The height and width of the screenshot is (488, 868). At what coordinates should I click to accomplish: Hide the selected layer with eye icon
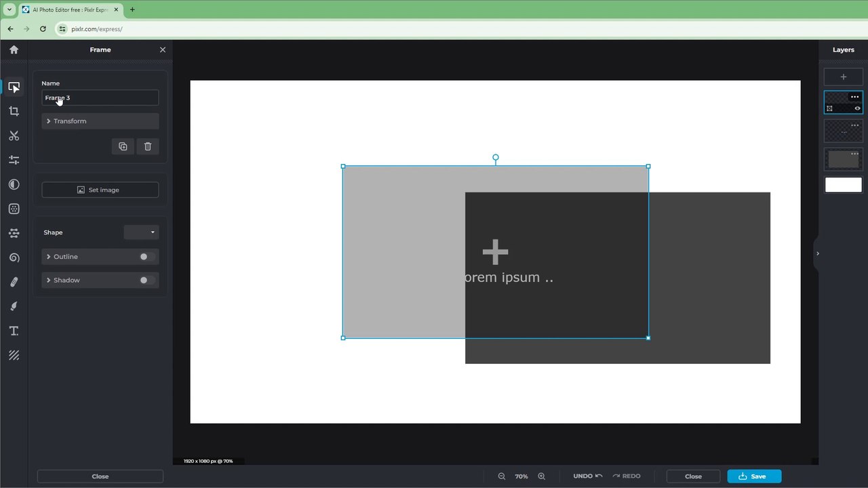(857, 108)
